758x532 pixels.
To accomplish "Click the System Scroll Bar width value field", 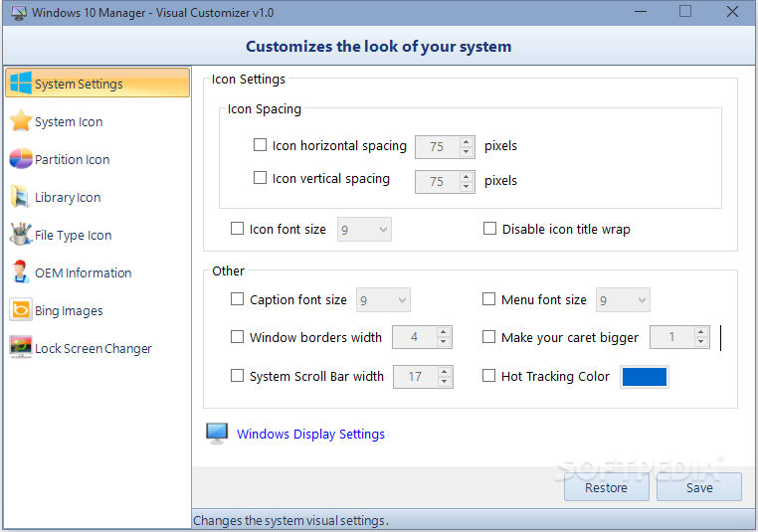I will click(416, 377).
